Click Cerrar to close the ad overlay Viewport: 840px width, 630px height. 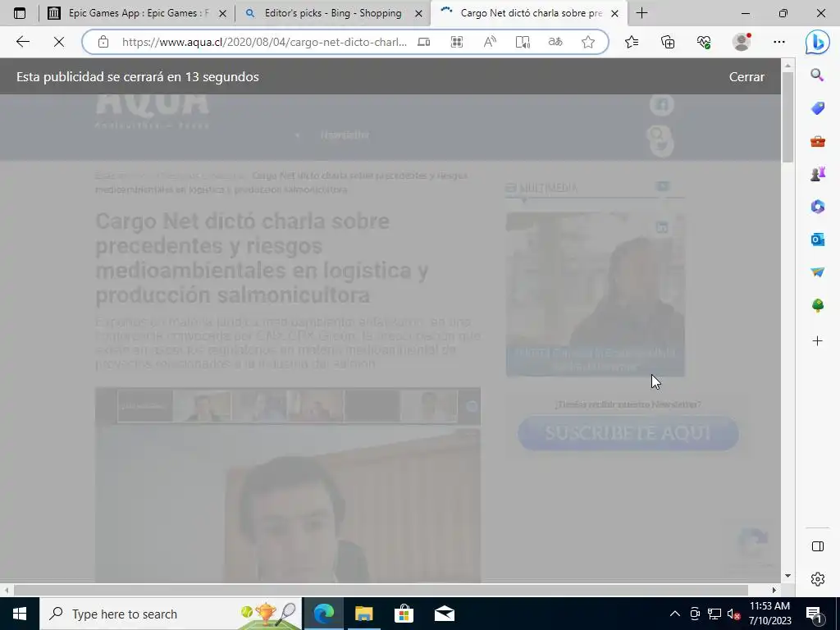click(746, 76)
